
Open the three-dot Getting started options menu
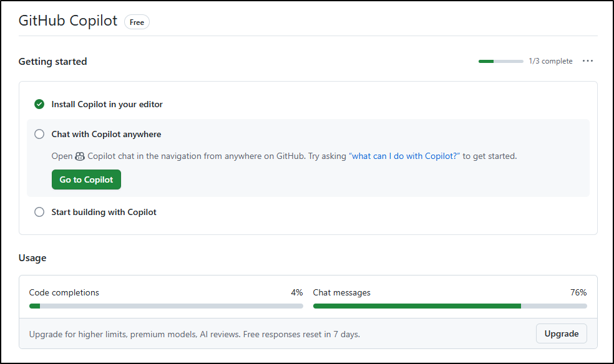point(587,61)
